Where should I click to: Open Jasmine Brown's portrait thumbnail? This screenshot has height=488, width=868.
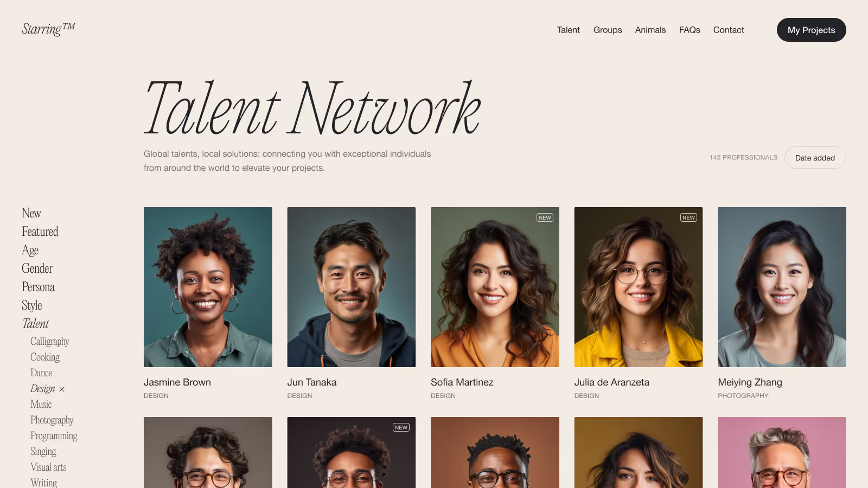click(208, 287)
